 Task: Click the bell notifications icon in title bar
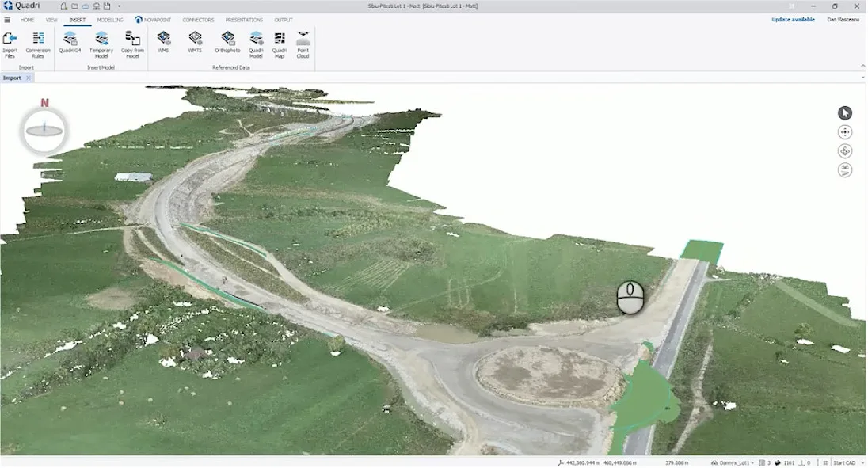click(63, 6)
